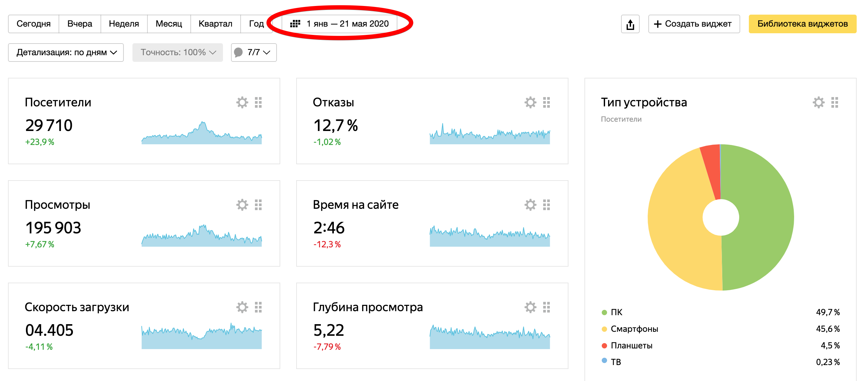Click drag handle on Скорость загрузки widget
The width and height of the screenshot is (868, 381).
click(258, 307)
